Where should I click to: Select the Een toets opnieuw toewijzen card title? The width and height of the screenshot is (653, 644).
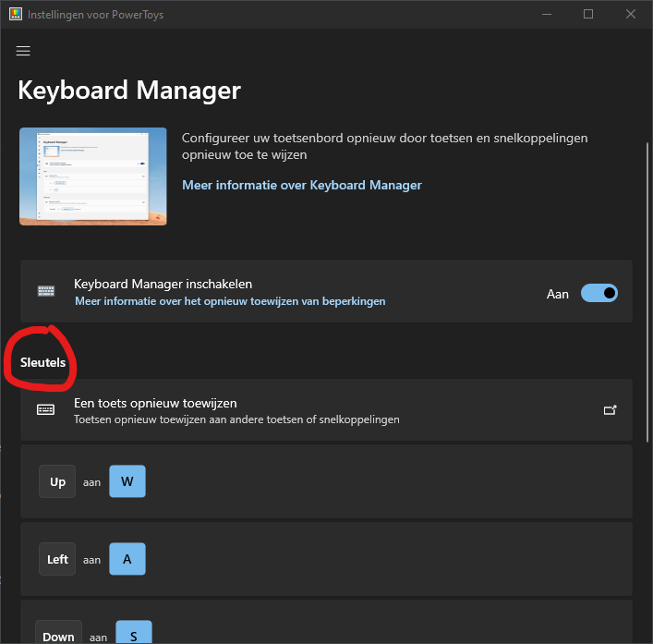pyautogui.click(x=155, y=403)
